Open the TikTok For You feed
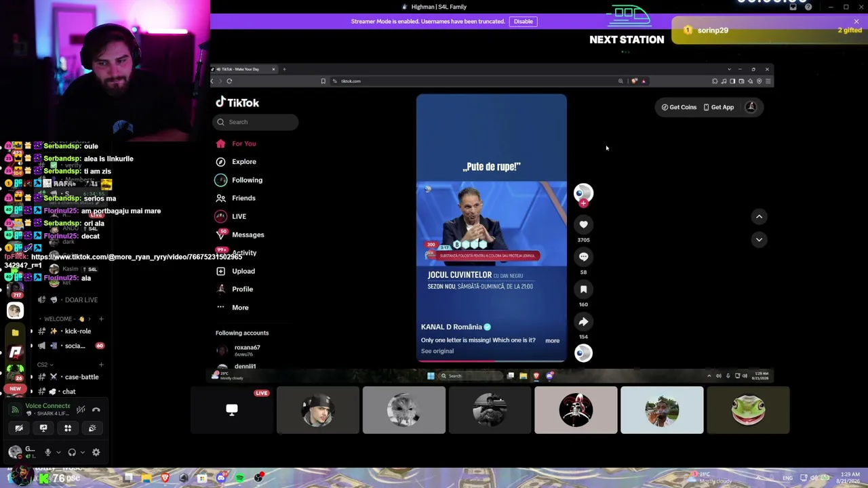 click(x=236, y=144)
